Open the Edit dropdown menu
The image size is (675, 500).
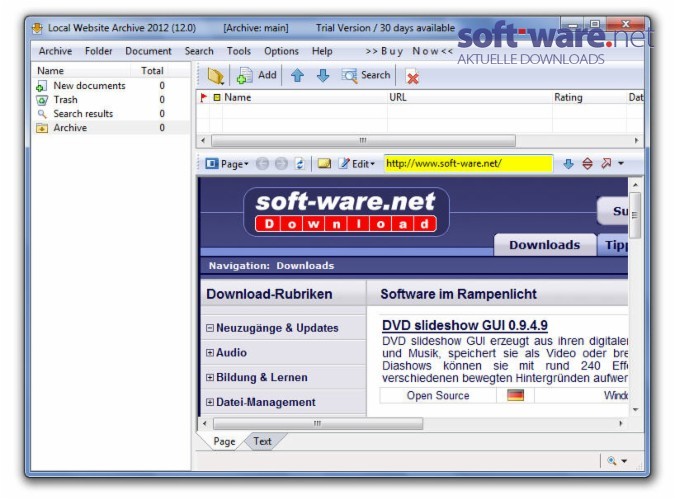tap(356, 164)
